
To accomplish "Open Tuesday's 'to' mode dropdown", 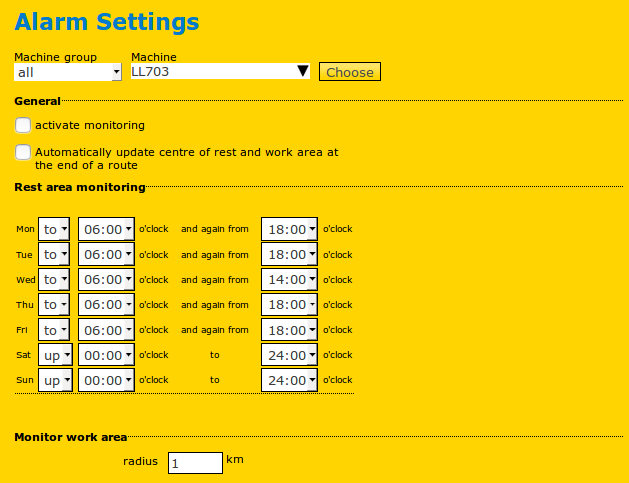I will pos(54,254).
